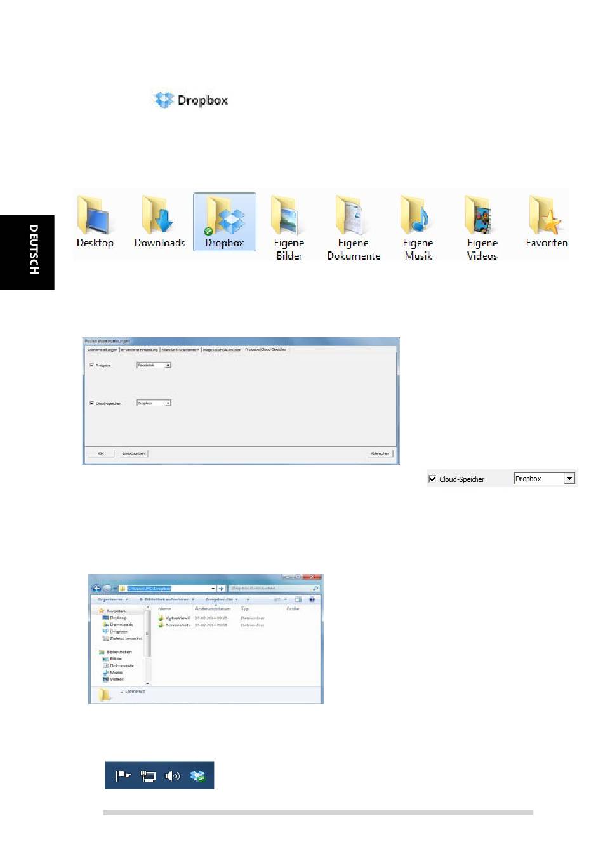Screen dimensions: 603x868
Task: Open the large Downloads folder icon
Action: point(159,222)
